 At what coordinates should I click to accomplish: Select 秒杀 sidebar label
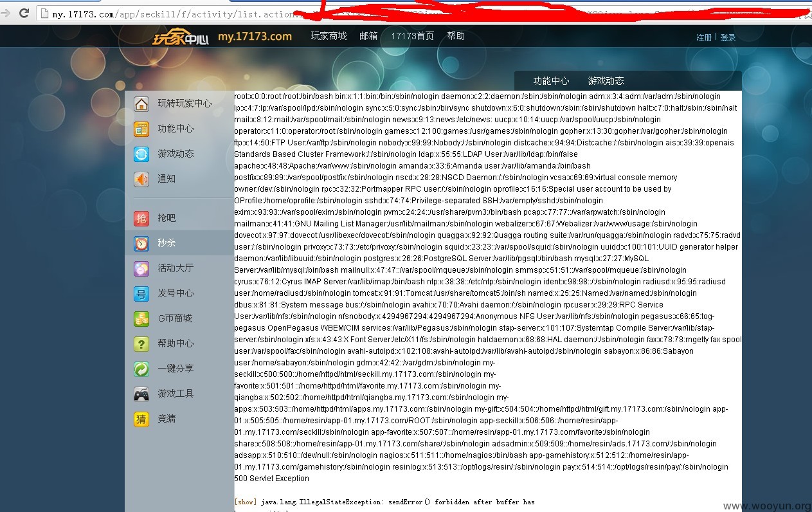click(167, 243)
